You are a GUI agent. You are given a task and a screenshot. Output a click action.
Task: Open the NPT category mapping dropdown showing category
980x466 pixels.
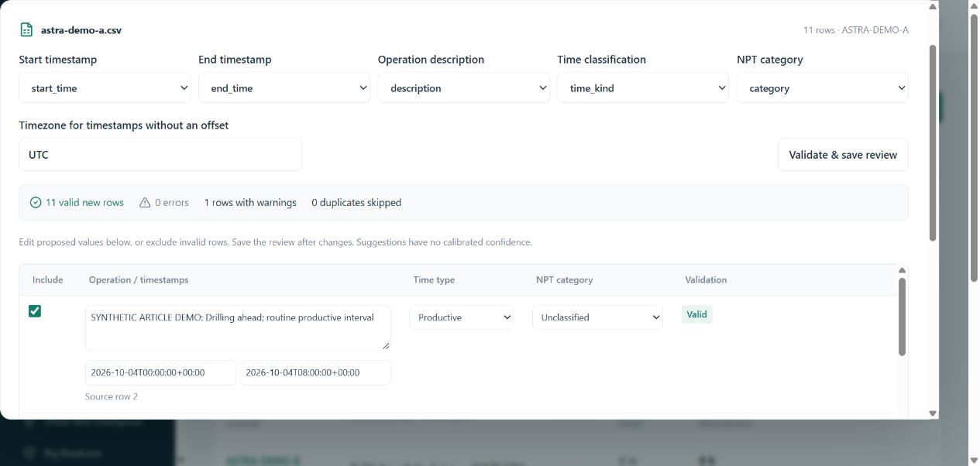pos(822,88)
